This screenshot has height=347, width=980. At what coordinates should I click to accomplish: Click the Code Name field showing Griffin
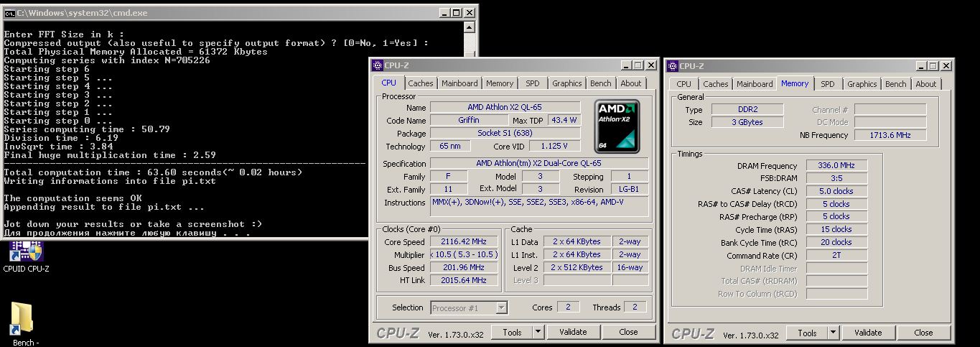469,120
